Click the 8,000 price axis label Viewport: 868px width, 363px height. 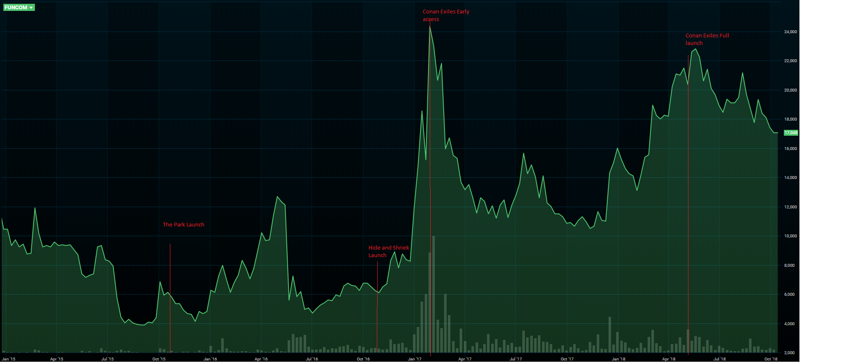point(789,266)
